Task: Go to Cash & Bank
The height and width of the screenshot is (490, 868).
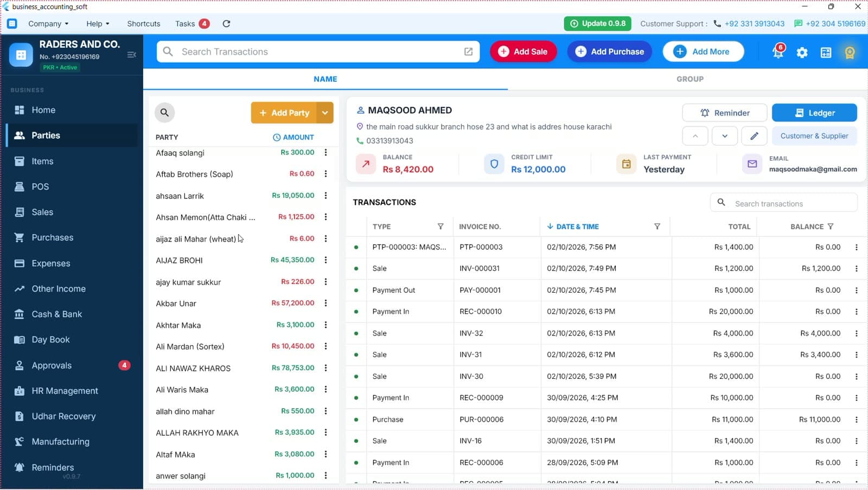Action: coord(72,314)
